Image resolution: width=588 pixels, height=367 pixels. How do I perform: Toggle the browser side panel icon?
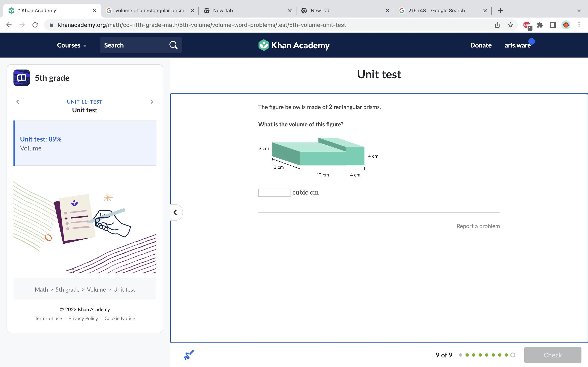point(553,25)
